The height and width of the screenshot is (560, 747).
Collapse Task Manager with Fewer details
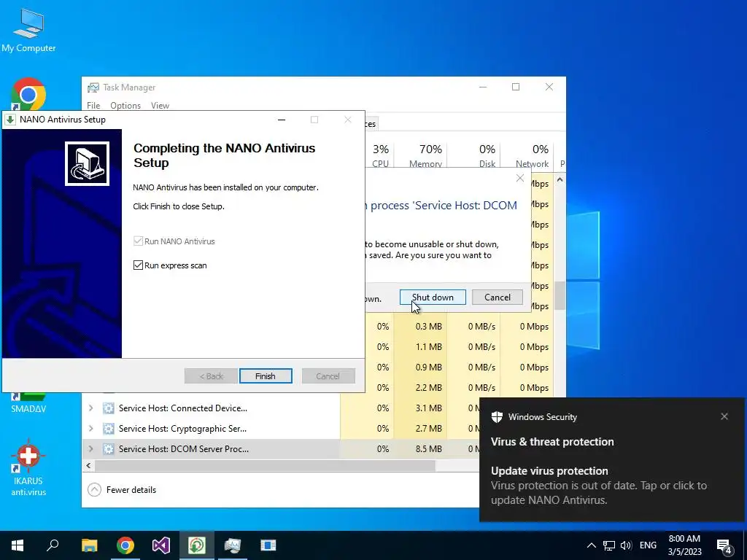coord(123,489)
